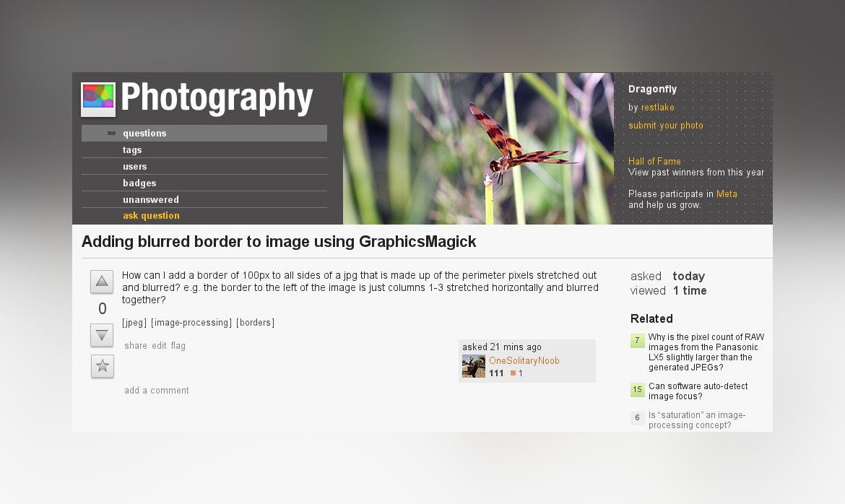845x504 pixels.
Task: Click the reputation 111 text
Action: 496,373
